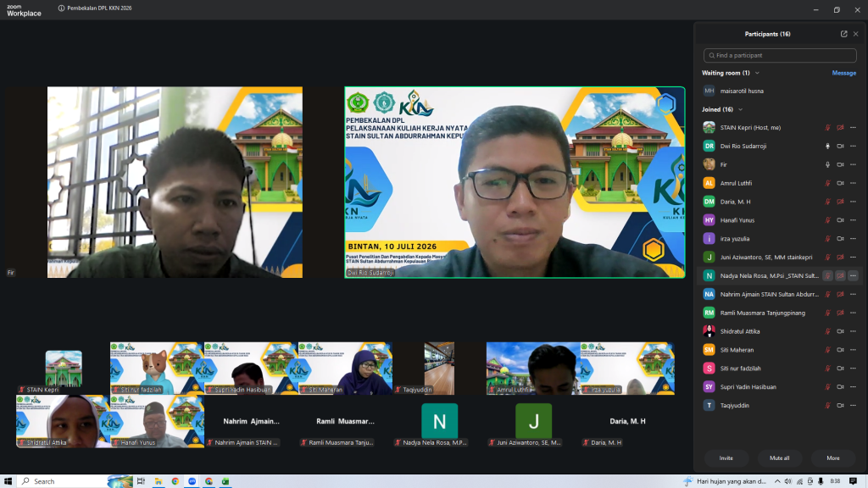Pop out the Participants panel

[x=843, y=34]
